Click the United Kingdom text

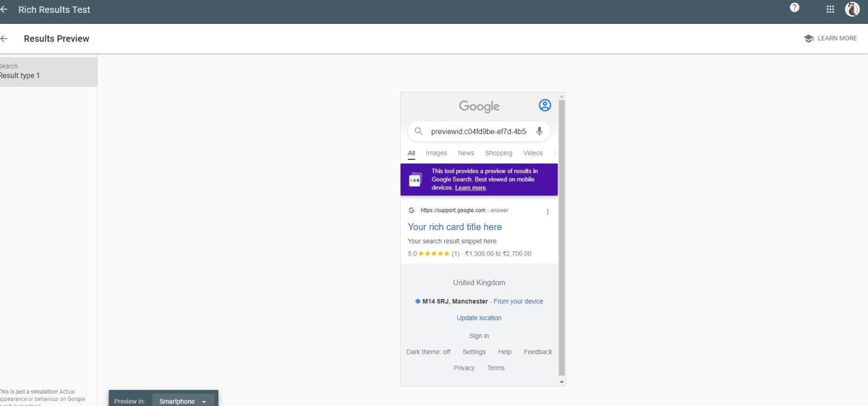(x=479, y=282)
